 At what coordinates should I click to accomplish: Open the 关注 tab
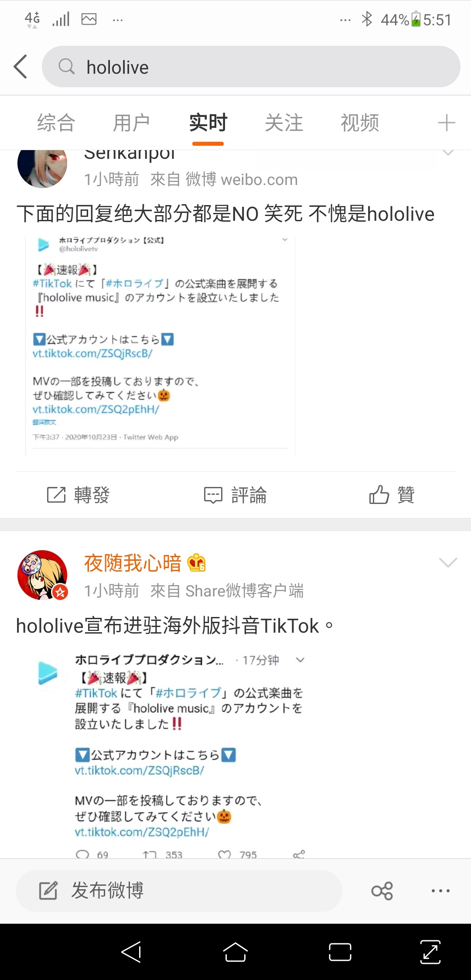(284, 123)
